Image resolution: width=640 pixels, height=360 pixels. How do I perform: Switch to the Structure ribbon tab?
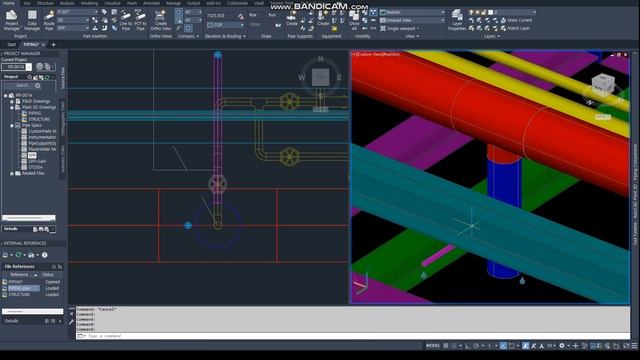pos(45,3)
